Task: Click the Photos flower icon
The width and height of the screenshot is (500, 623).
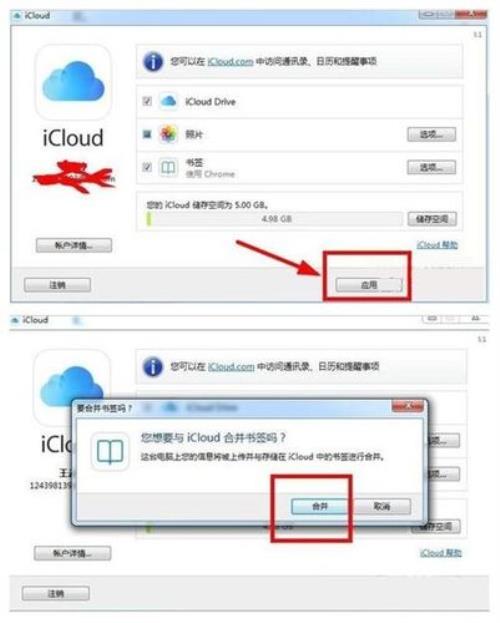Action: [x=168, y=134]
